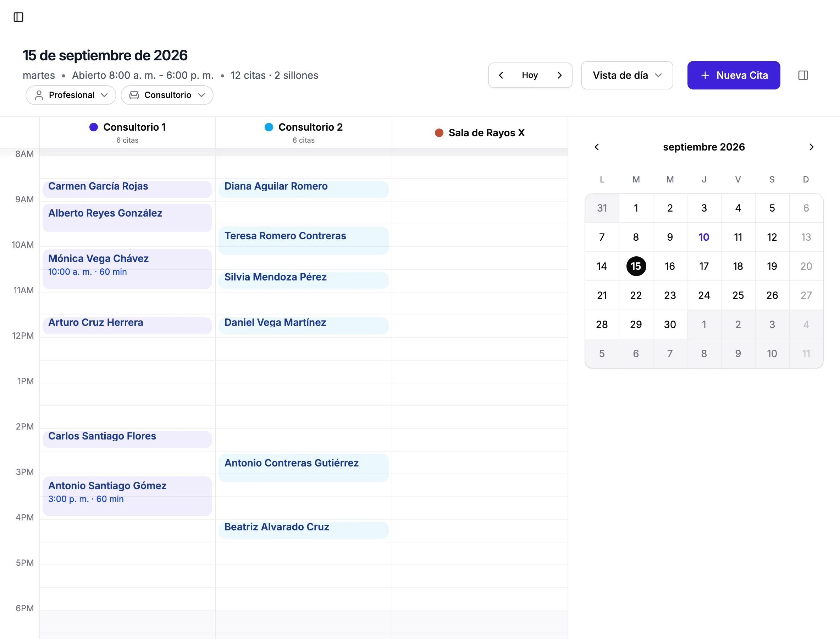
Task: Open Teresa Romero Contreras appointment
Action: [304, 240]
